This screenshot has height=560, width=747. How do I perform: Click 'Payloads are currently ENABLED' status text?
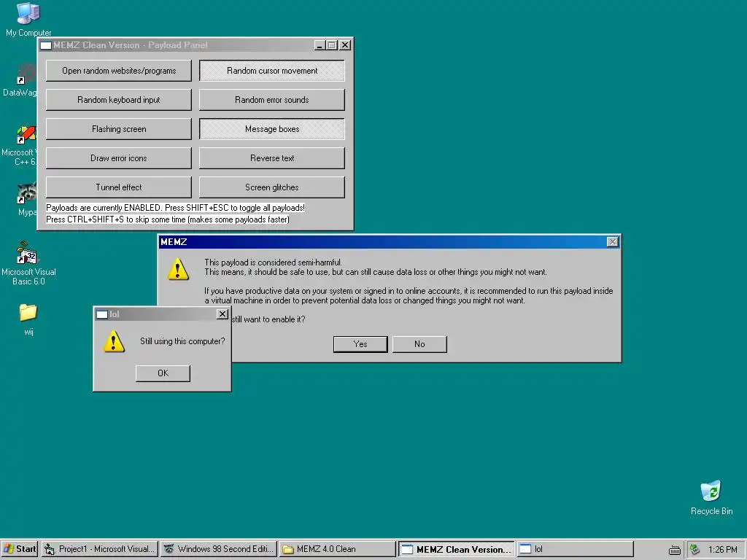pyautogui.click(x=175, y=208)
